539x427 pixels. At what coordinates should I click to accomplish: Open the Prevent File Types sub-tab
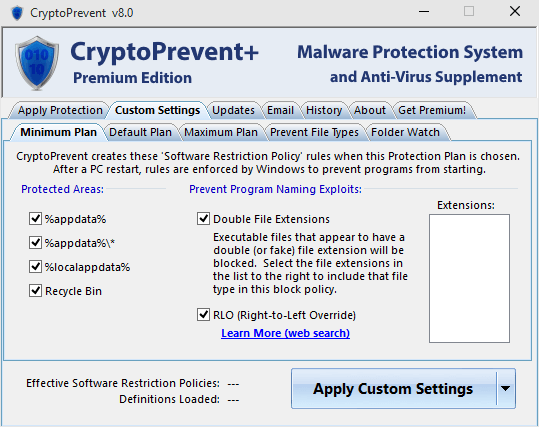[314, 132]
